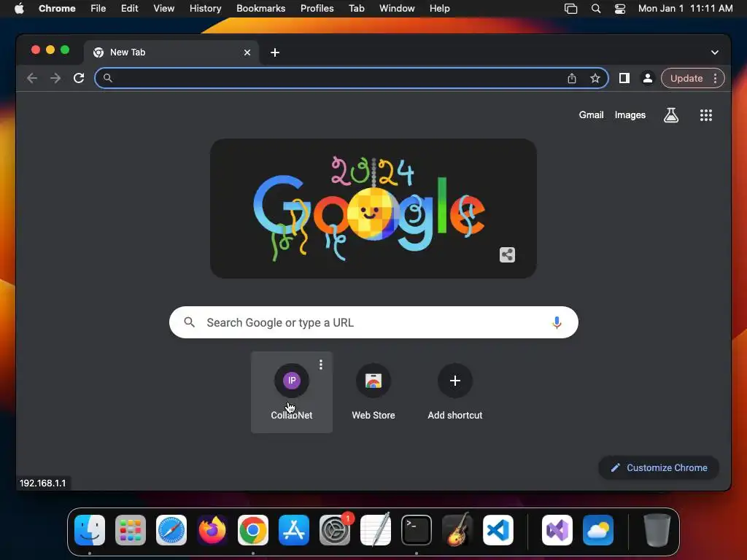Screen dimensions: 747x560
Task: Open Spotlight search in menu bar
Action: tap(595, 9)
